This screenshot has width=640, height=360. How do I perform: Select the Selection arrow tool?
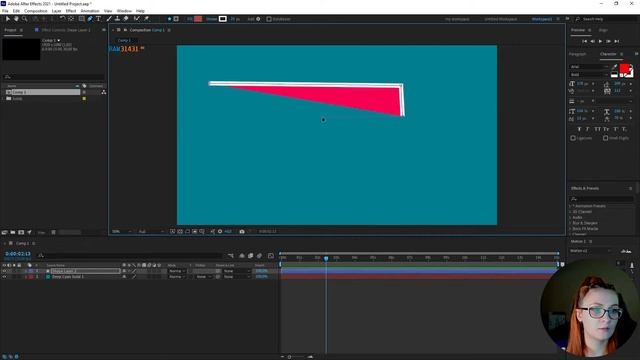click(x=8, y=19)
